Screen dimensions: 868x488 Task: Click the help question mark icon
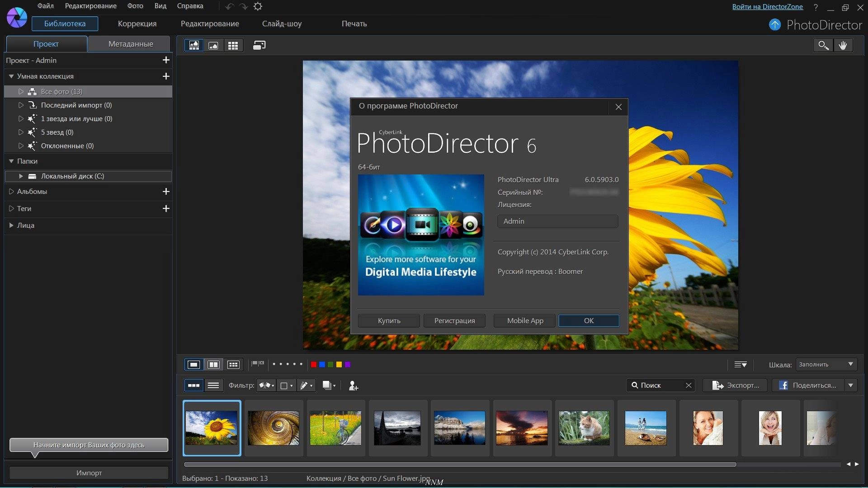[x=816, y=7]
